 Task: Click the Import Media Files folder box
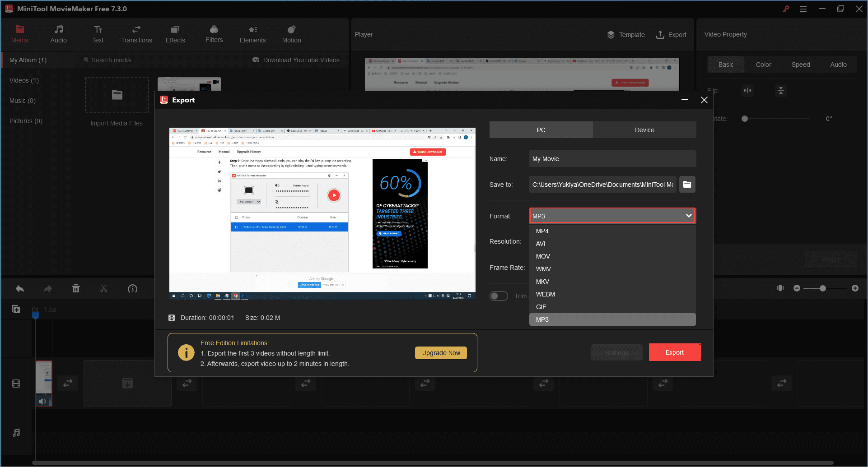coord(117,95)
